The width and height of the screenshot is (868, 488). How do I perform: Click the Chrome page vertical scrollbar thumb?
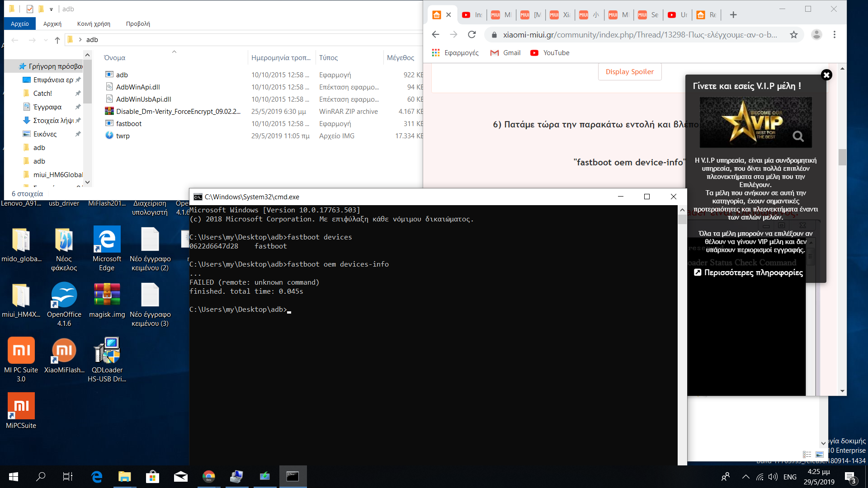[842, 157]
